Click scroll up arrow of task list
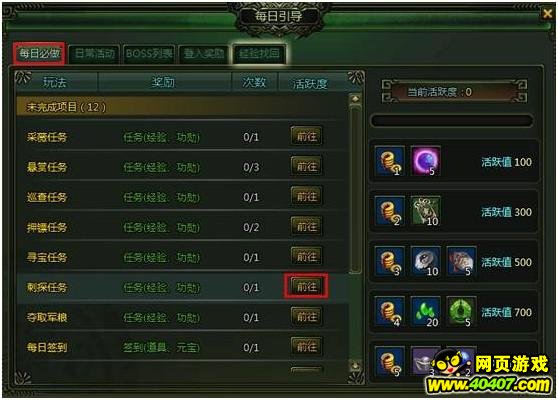 click(355, 99)
